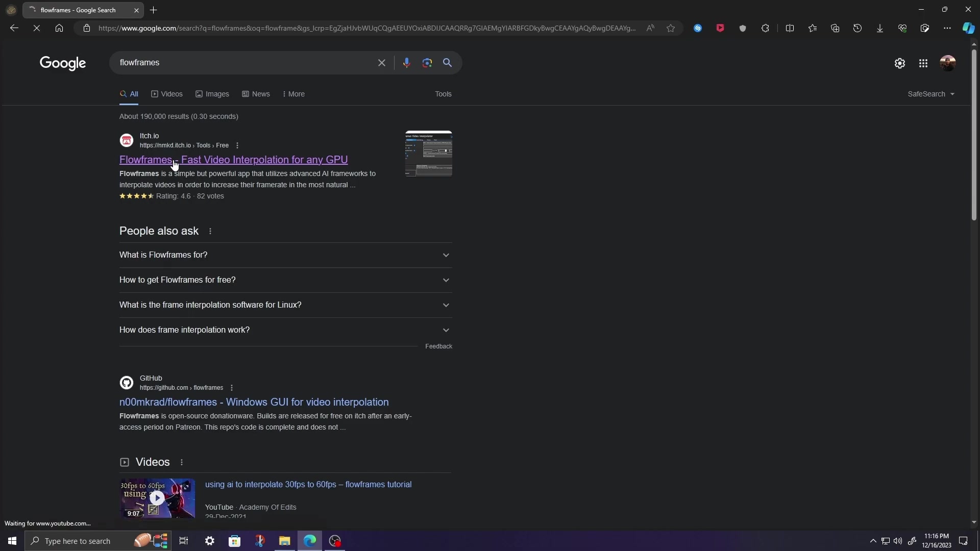Open Windows notification center

[963, 541]
